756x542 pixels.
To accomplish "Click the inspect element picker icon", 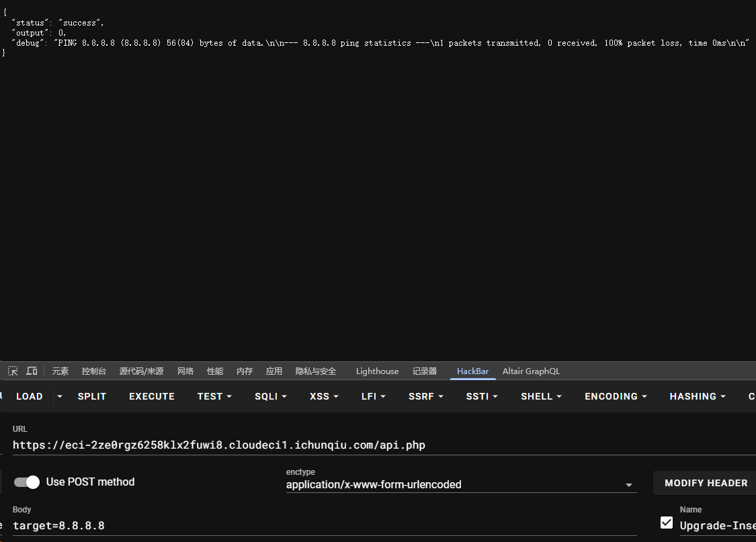I will coord(13,371).
